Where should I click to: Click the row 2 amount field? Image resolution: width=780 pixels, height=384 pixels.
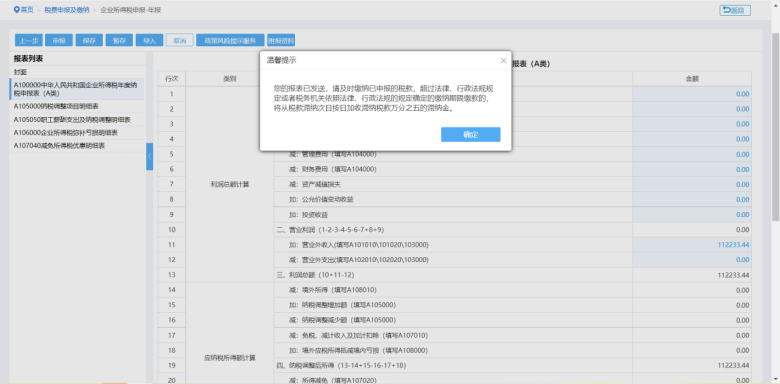pyautogui.click(x=692, y=109)
